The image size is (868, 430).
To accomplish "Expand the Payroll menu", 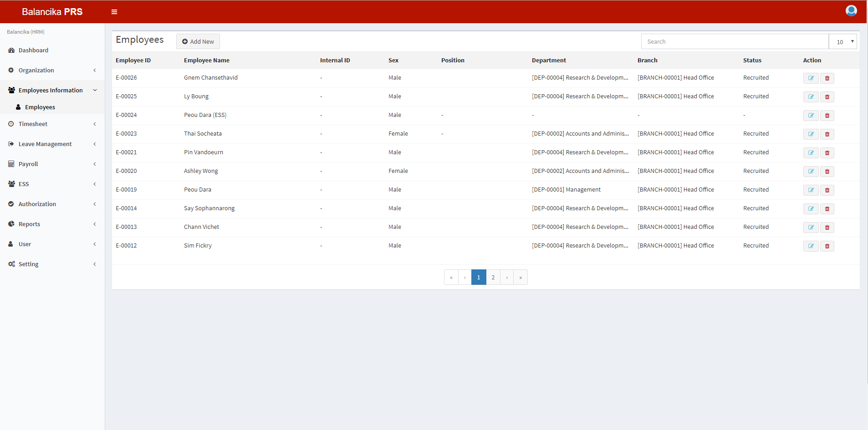I will click(x=52, y=164).
